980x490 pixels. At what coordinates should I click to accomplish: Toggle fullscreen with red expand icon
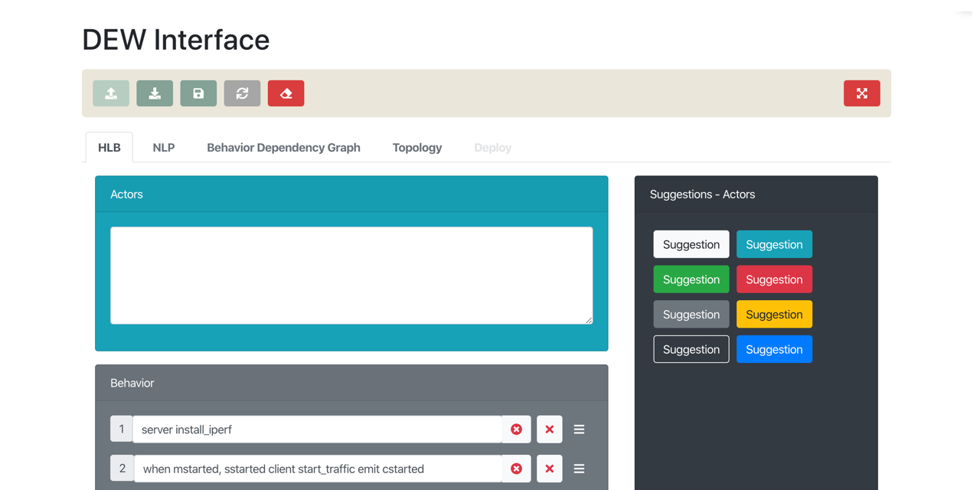point(861,93)
